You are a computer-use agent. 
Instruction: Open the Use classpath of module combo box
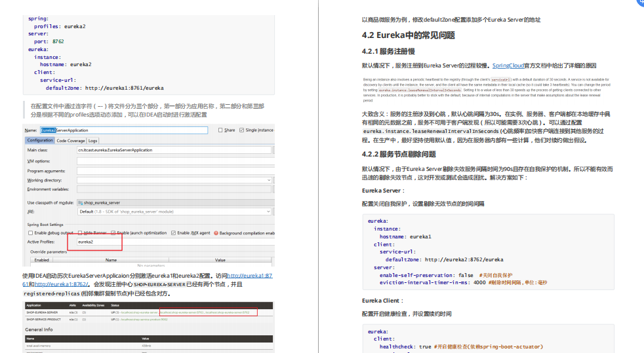[175, 202]
